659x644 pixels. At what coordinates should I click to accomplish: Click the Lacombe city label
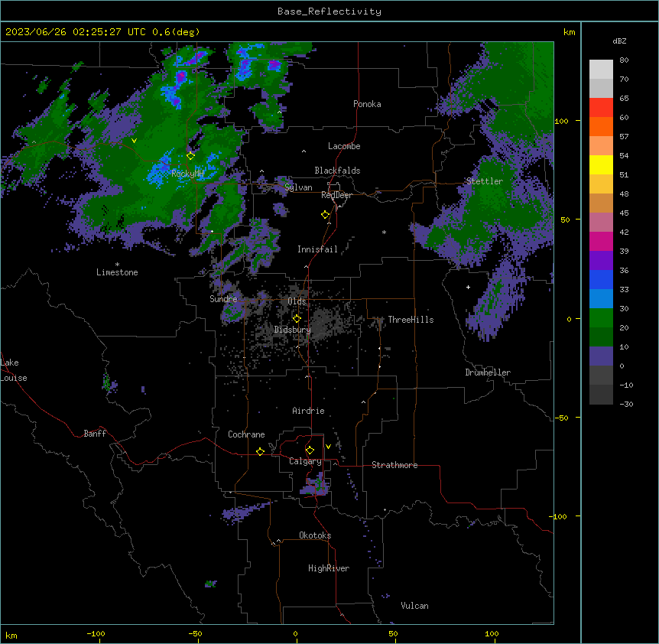[x=344, y=146]
